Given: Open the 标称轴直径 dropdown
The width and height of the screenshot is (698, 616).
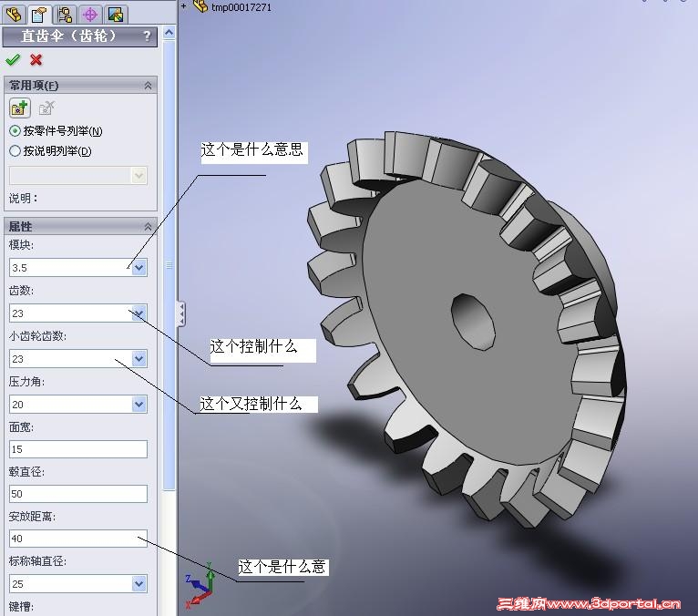Looking at the screenshot, I should pyautogui.click(x=139, y=583).
